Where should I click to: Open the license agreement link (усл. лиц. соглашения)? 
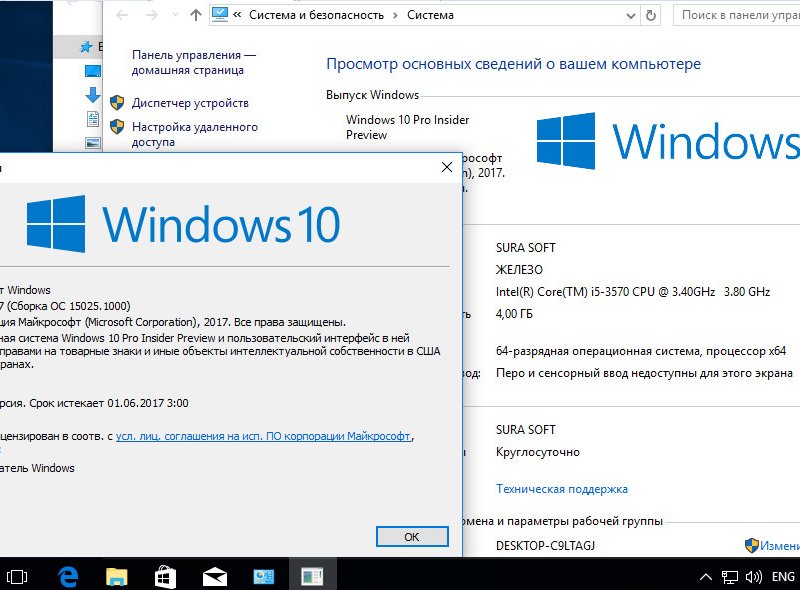[x=263, y=436]
